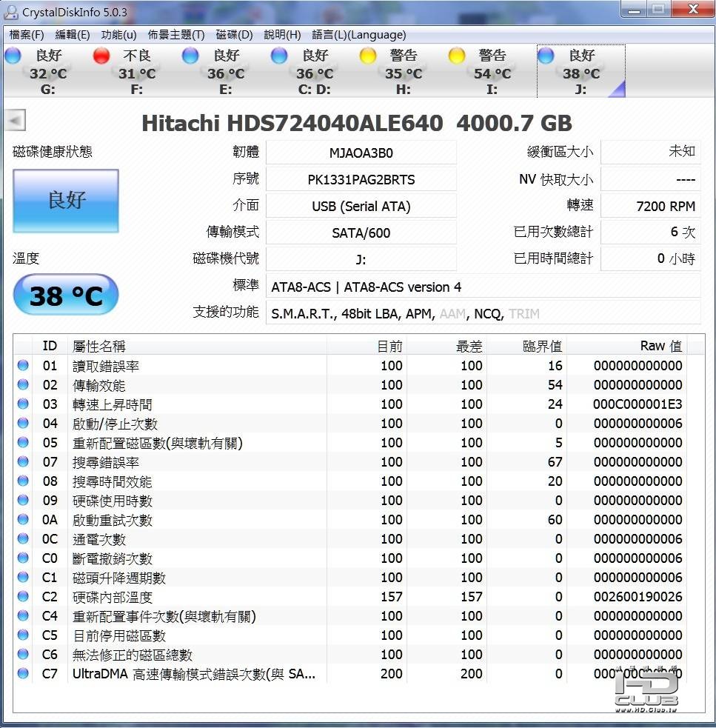The height and width of the screenshot is (728, 716).
Task: Click status dot for attribute 02 傳輸效能
Action: pyautogui.click(x=23, y=384)
